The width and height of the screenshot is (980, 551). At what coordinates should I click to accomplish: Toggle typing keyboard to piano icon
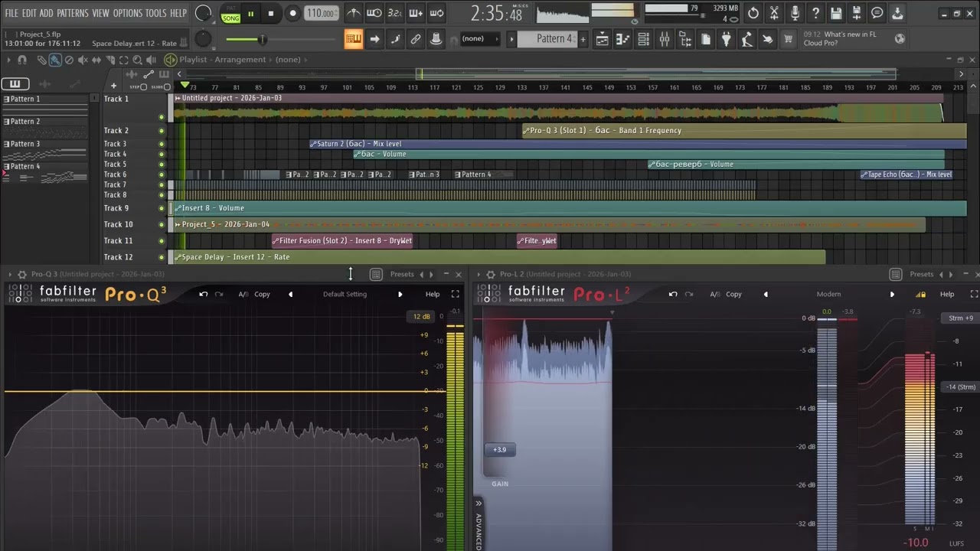coord(353,39)
